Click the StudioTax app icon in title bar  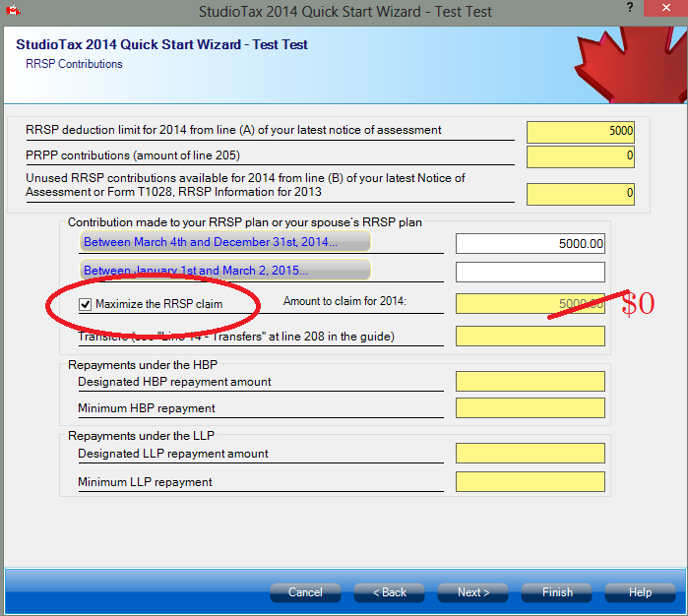(13, 10)
